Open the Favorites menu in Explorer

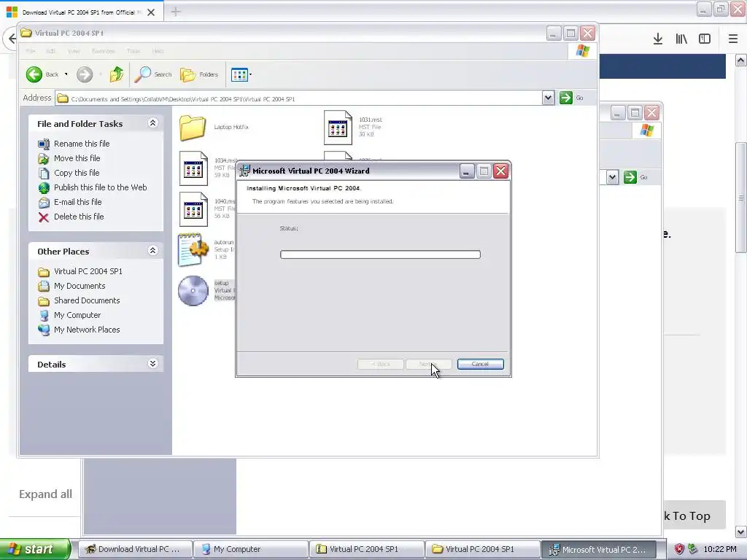tap(103, 51)
